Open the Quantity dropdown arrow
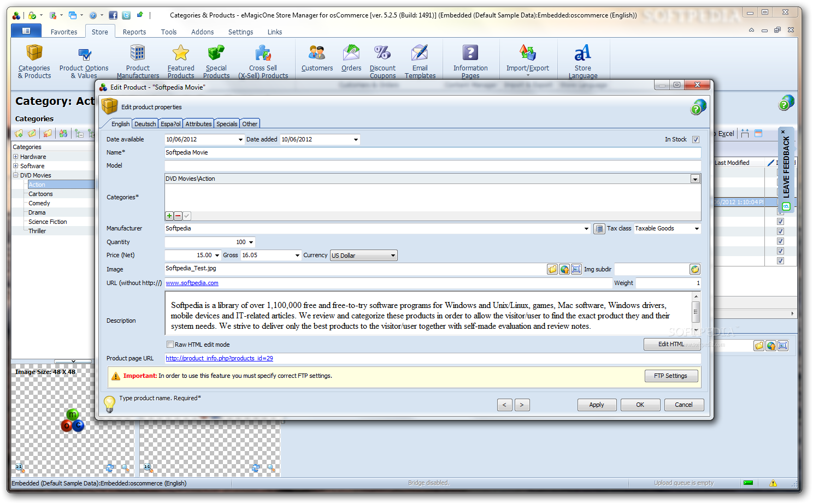Screen dimensions: 813x504 click(x=251, y=242)
